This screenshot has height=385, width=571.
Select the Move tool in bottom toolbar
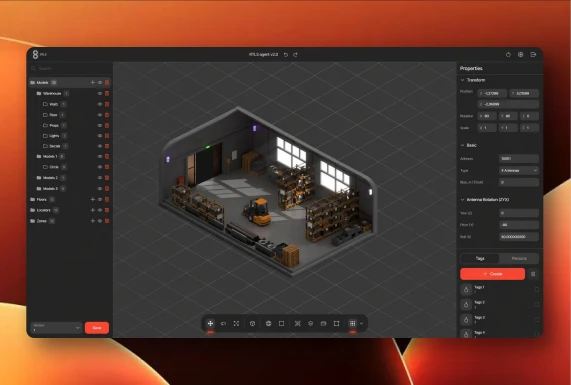210,323
